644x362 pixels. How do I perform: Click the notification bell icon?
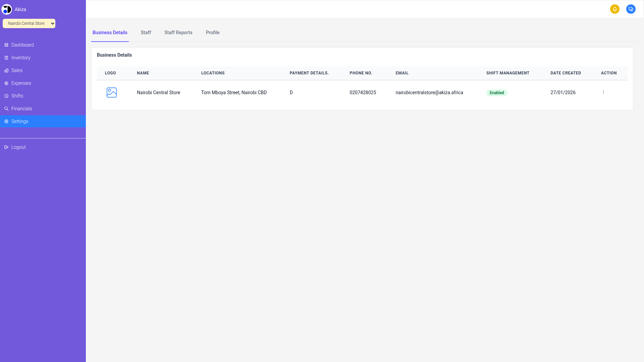[x=614, y=9]
